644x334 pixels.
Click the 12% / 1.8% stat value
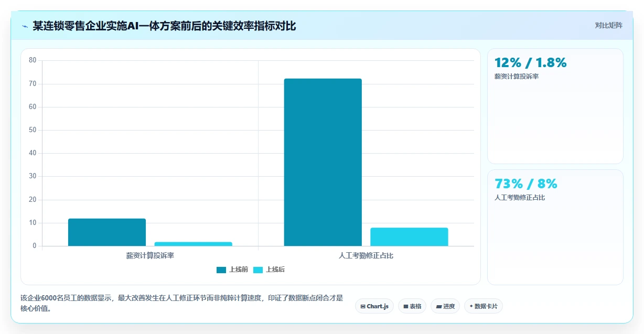click(x=531, y=62)
